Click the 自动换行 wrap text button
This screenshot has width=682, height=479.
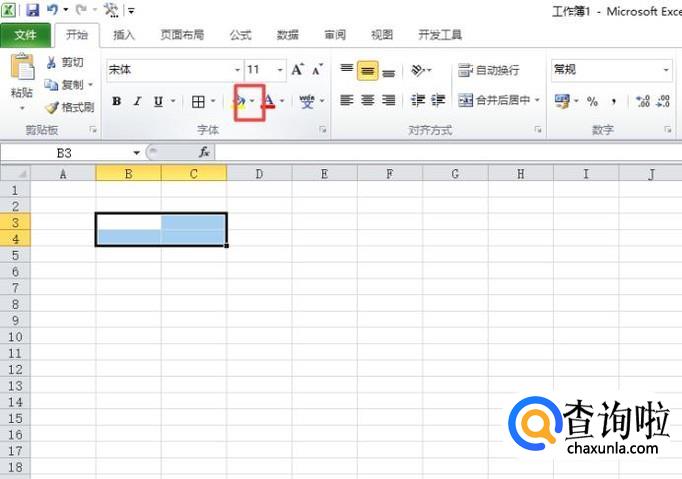click(489, 70)
